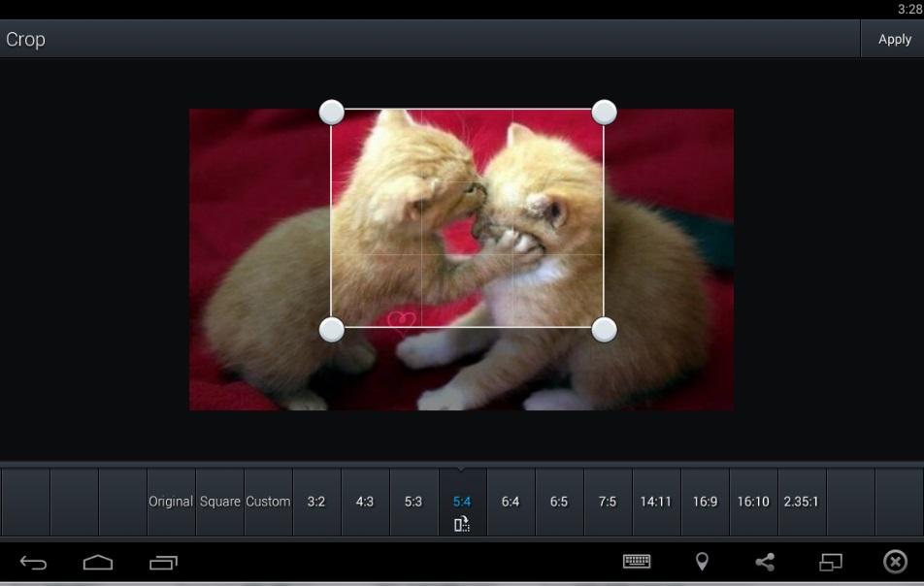Tap the Android back arrow icon
This screenshot has width=924, height=586.
pos(33,563)
